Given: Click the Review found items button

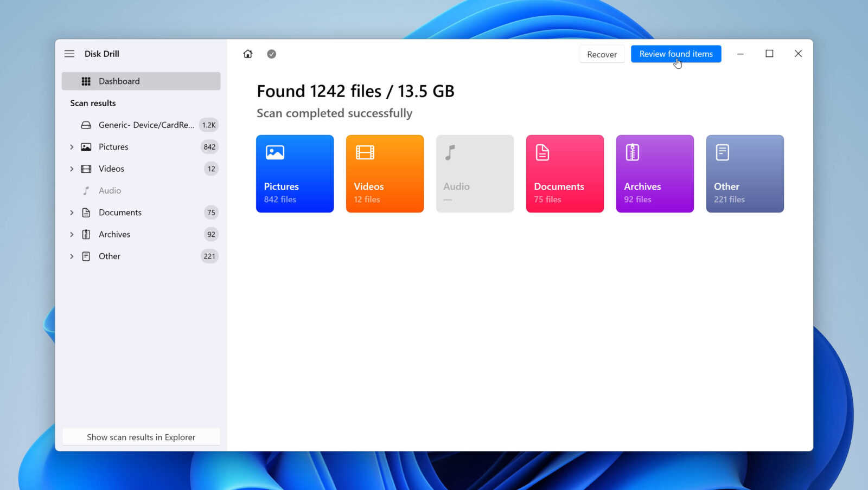Looking at the screenshot, I should click(676, 54).
